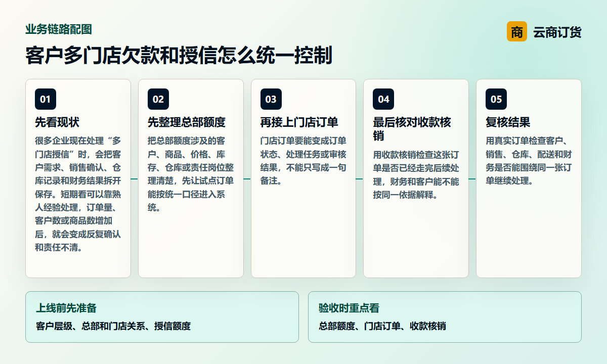The width and height of the screenshot is (607, 364).
Task: Select the heading 先整理总部额度
Action: tap(187, 122)
